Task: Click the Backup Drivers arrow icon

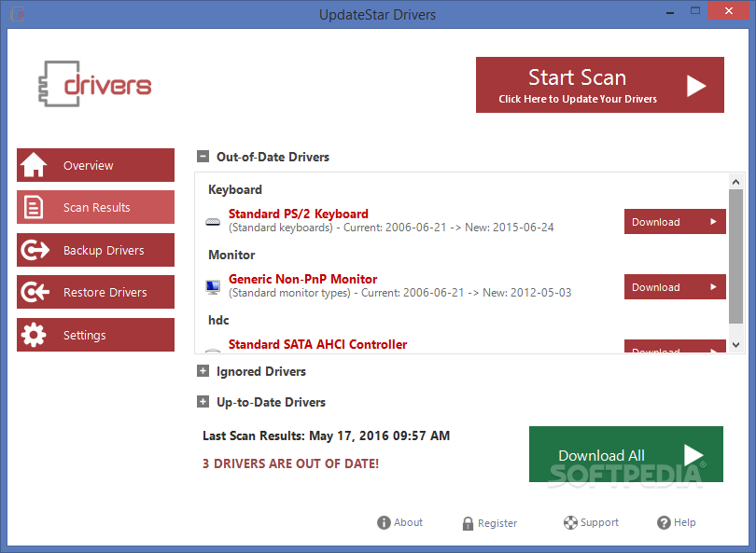Action: (x=35, y=250)
